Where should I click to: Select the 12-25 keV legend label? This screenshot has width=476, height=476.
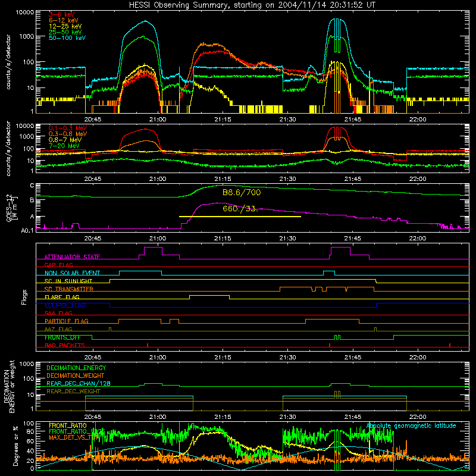tap(65, 26)
